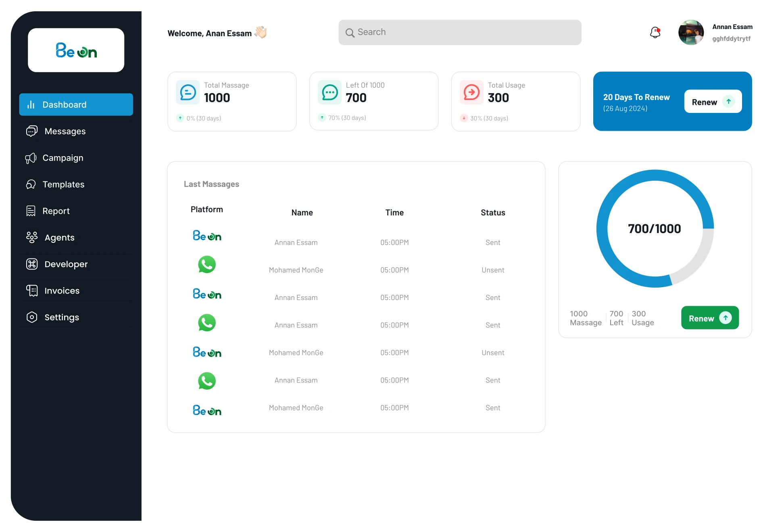Click the Settings hexagon icon

tap(32, 317)
